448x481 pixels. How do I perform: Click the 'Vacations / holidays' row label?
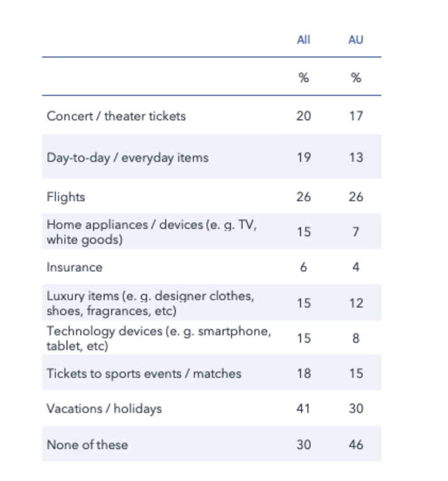[x=104, y=409]
